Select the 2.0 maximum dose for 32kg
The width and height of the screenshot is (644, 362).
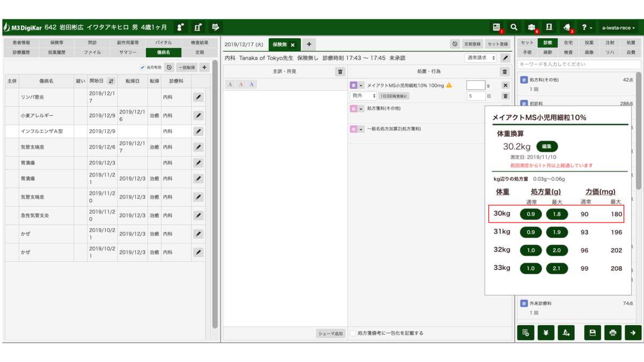tap(557, 250)
